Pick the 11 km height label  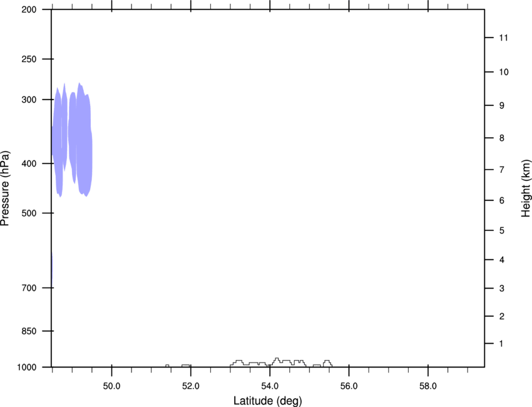point(503,38)
